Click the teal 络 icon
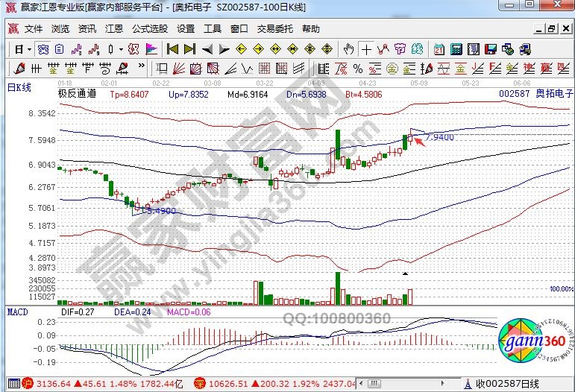575x392 pixels. [417, 49]
